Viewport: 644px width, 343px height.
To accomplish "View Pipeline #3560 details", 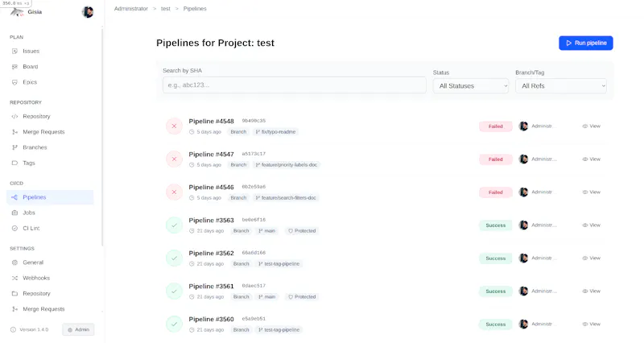I will click(x=592, y=324).
